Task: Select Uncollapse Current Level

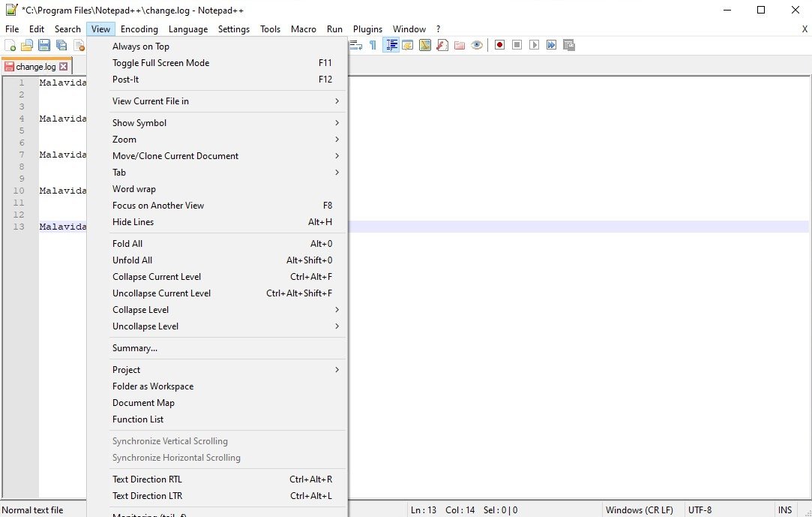Action: pyautogui.click(x=217, y=293)
